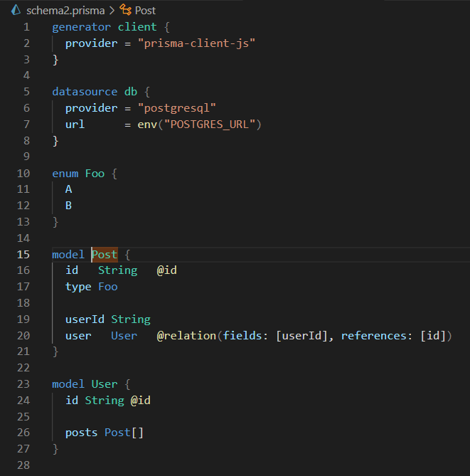Click line number 15 in gutter

pos(23,255)
